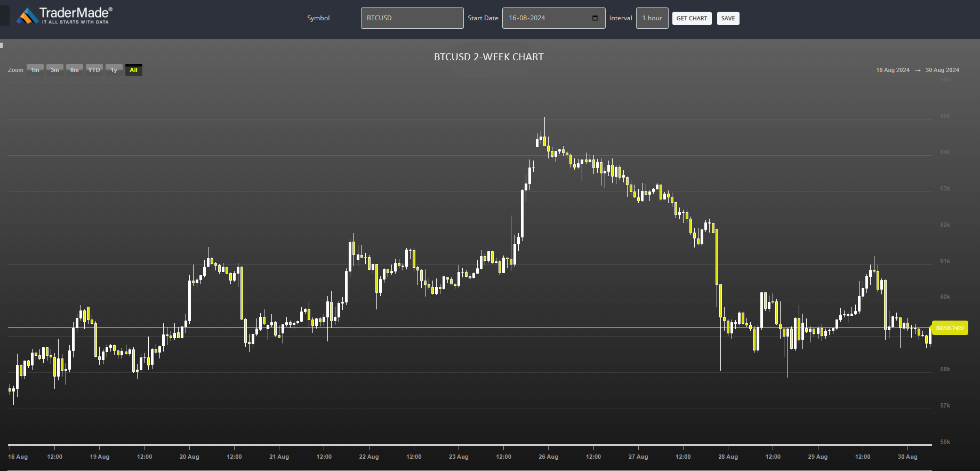The height and width of the screenshot is (471, 980).
Task: Click the 30 Aug date axis label
Action: (907, 457)
